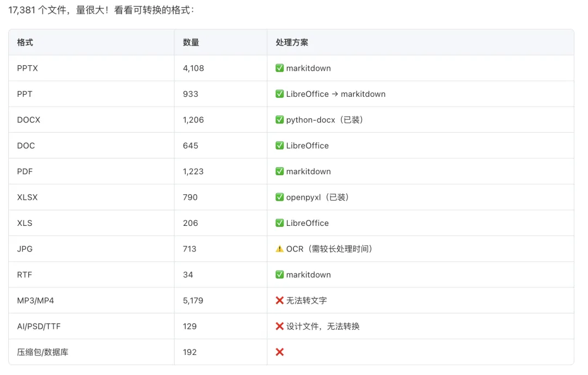Click the count value 790
The image size is (588, 375).
(x=190, y=197)
